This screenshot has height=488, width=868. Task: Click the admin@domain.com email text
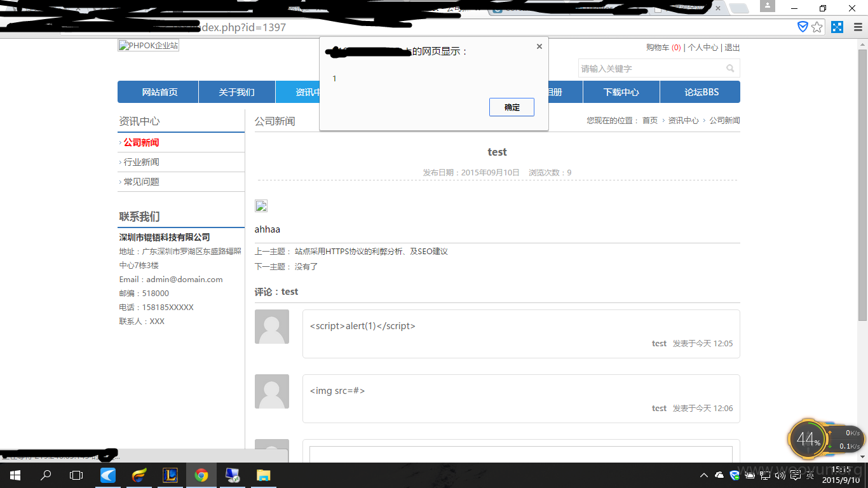[x=184, y=280]
